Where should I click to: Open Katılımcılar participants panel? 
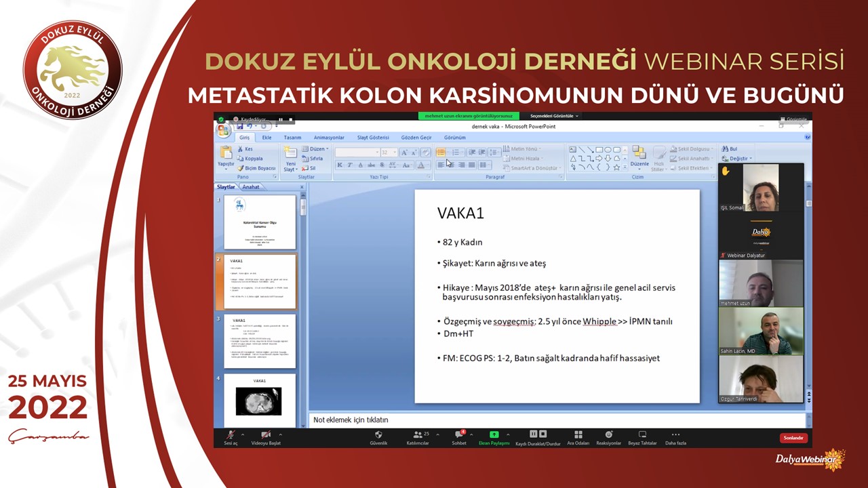coord(418,435)
